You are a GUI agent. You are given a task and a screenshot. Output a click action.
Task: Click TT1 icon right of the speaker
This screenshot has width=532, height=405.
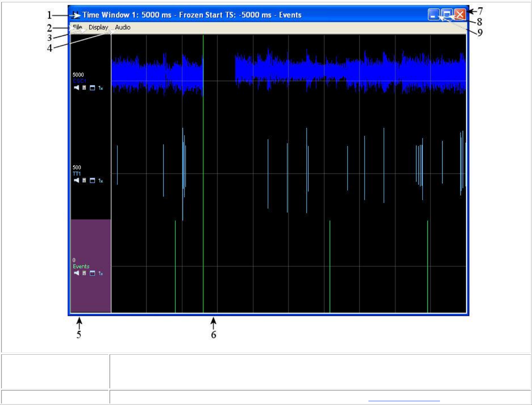(84, 180)
